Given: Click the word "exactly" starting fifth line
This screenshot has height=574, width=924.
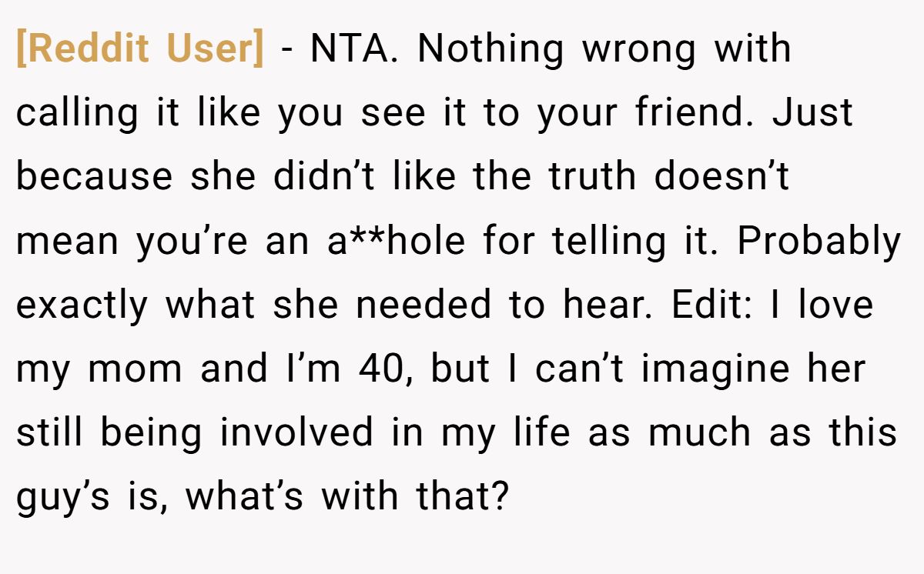Looking at the screenshot, I should click(x=82, y=305).
